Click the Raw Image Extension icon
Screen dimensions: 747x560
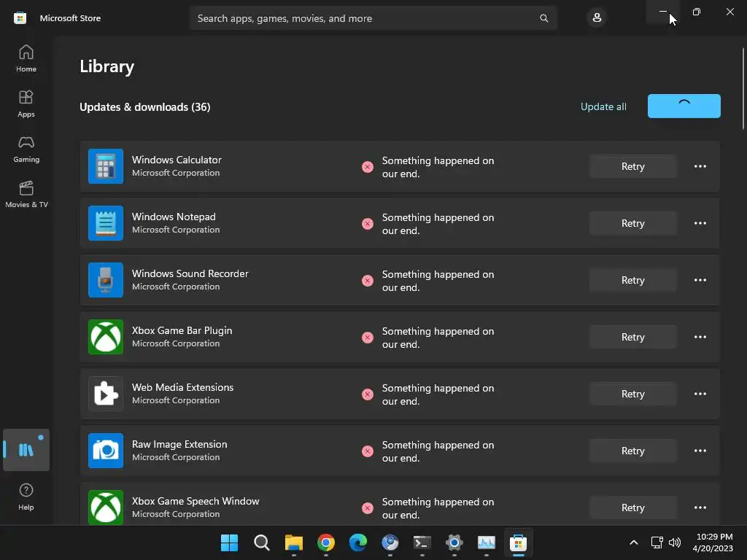[x=106, y=451]
